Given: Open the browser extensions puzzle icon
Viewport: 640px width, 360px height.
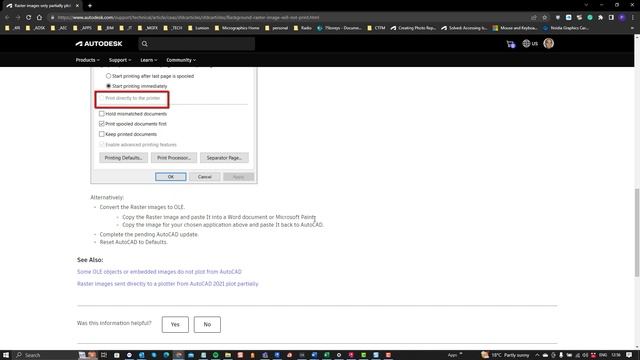Looking at the screenshot, I should click(600, 18).
